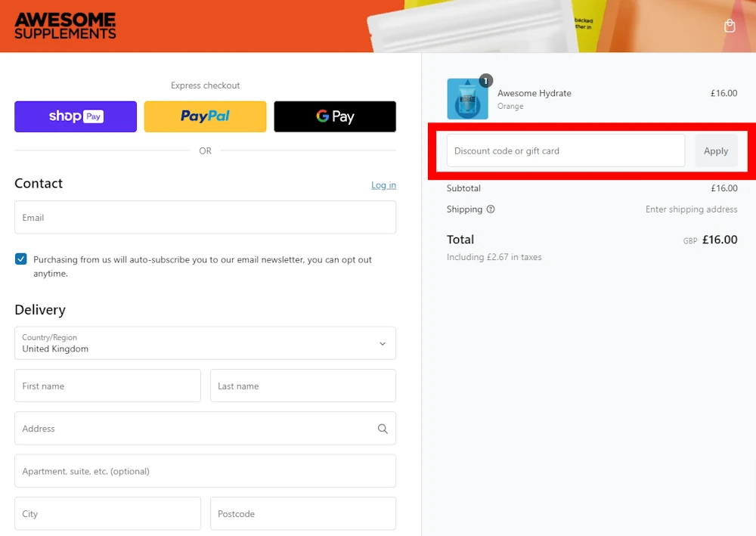This screenshot has height=536, width=756.
Task: Click the Apply discount button
Action: (x=715, y=150)
